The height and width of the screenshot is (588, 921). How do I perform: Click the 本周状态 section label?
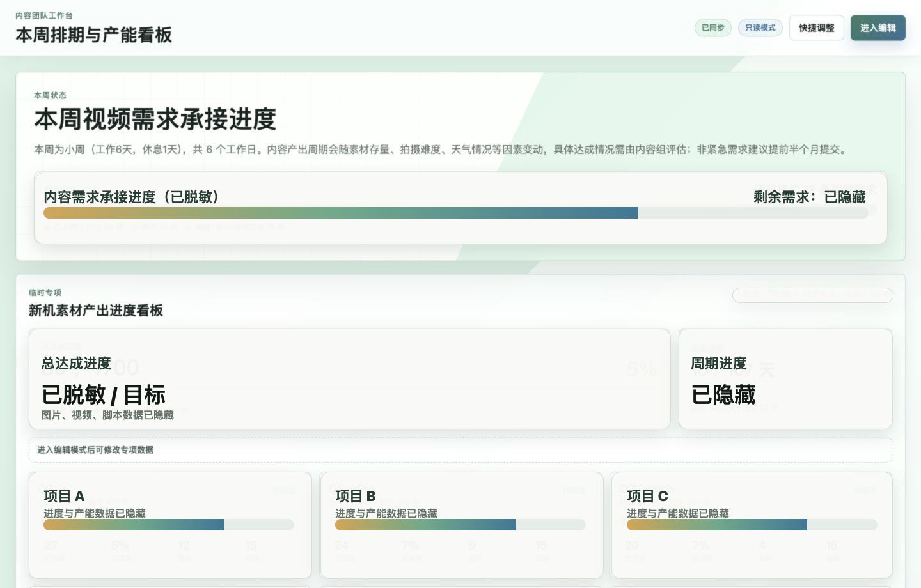(50, 95)
